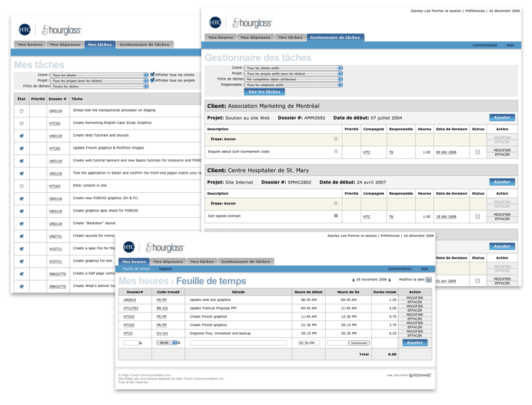This screenshot has height=405, width=532.
Task: Go to next day arrow beside 28 novembre 2008
Action: 390,280
